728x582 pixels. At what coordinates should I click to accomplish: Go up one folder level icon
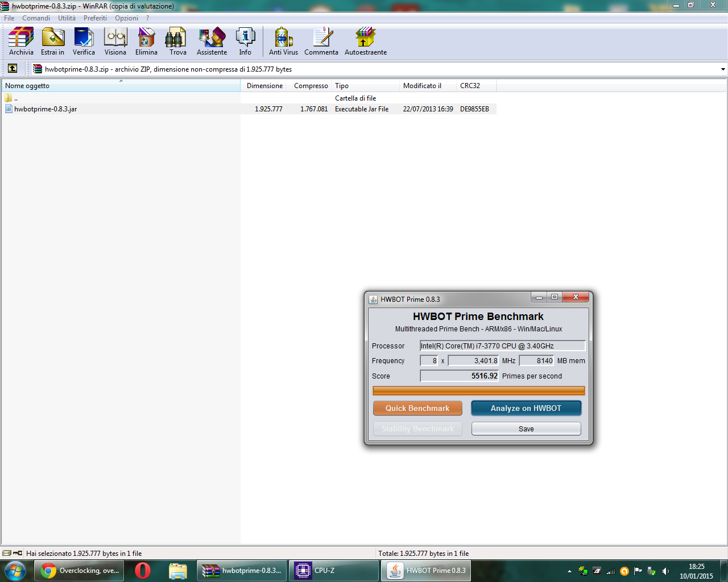[x=12, y=69]
